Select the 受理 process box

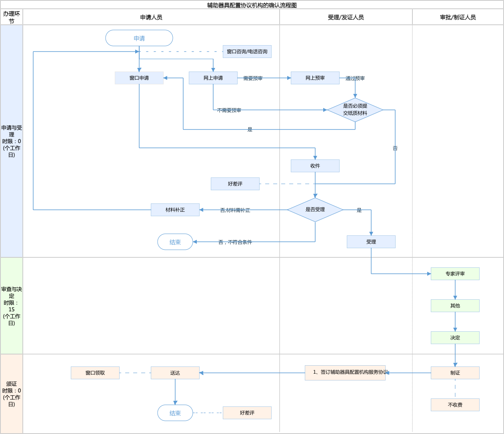click(371, 242)
